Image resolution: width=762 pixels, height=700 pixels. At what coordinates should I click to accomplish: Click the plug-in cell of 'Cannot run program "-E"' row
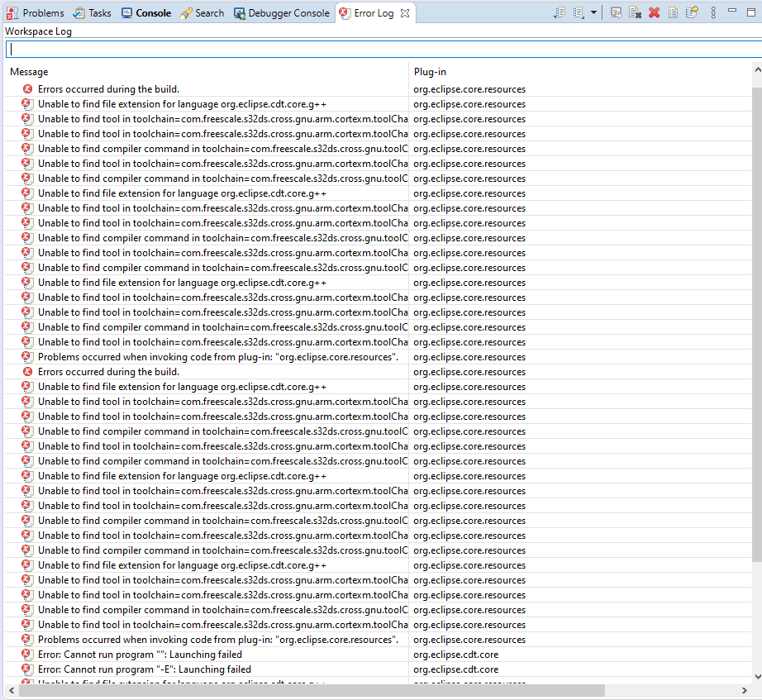click(x=581, y=669)
